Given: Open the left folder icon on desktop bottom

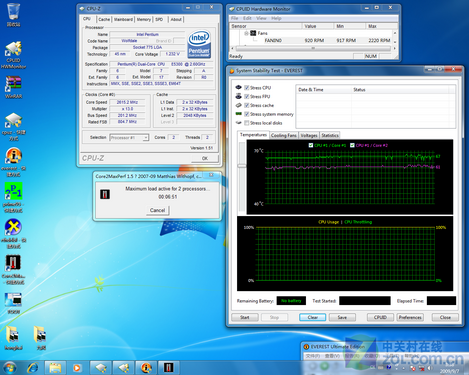Looking at the screenshot, I should [x=13, y=337].
